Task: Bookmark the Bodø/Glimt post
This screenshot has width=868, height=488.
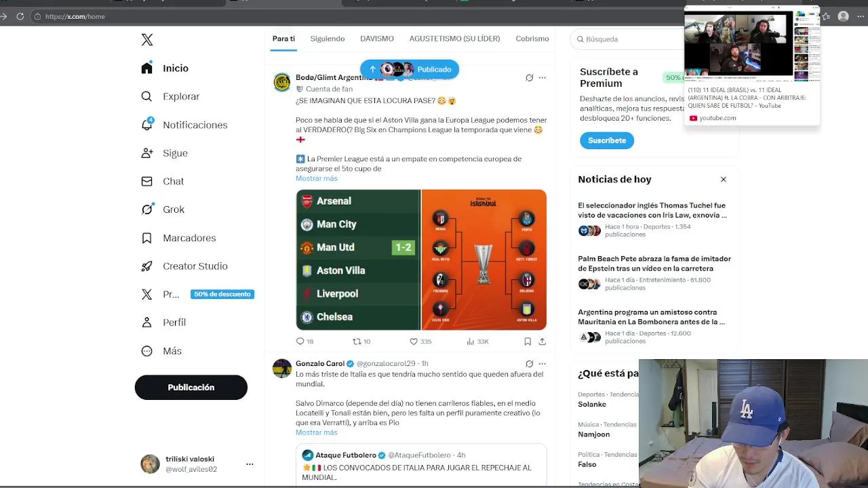Action: pos(528,342)
